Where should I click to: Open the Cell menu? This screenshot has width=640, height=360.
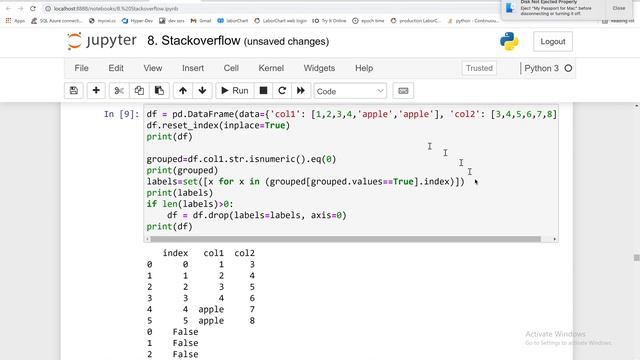pos(231,68)
